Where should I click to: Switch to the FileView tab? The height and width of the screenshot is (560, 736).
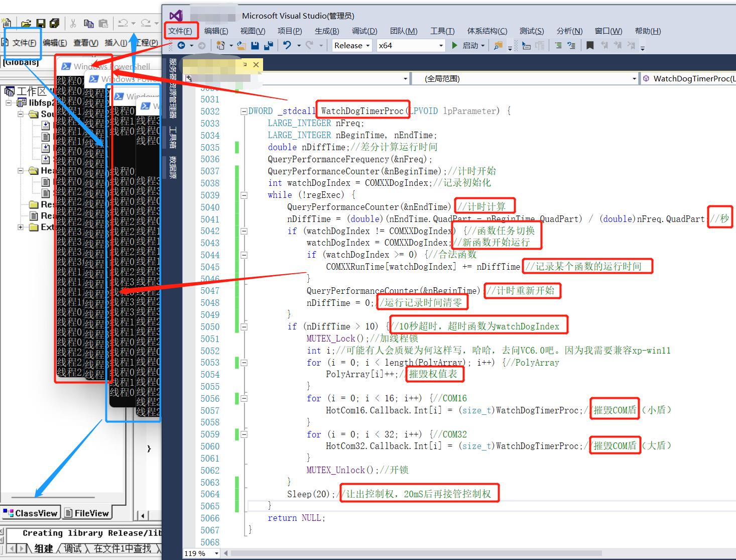click(x=86, y=513)
